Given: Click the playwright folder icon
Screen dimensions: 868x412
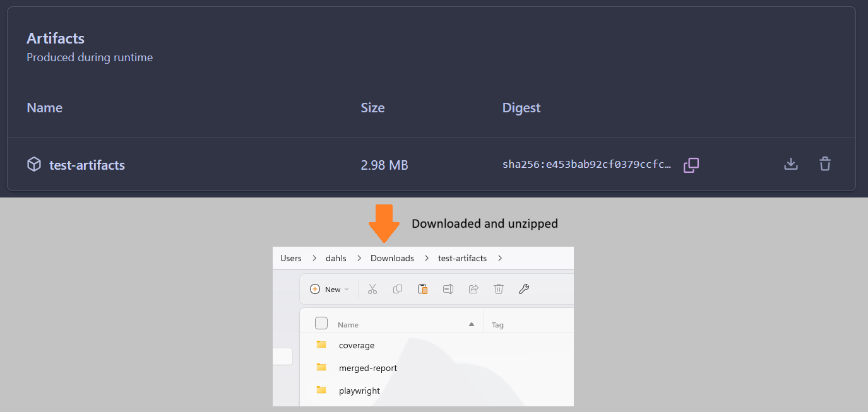Looking at the screenshot, I should (321, 390).
